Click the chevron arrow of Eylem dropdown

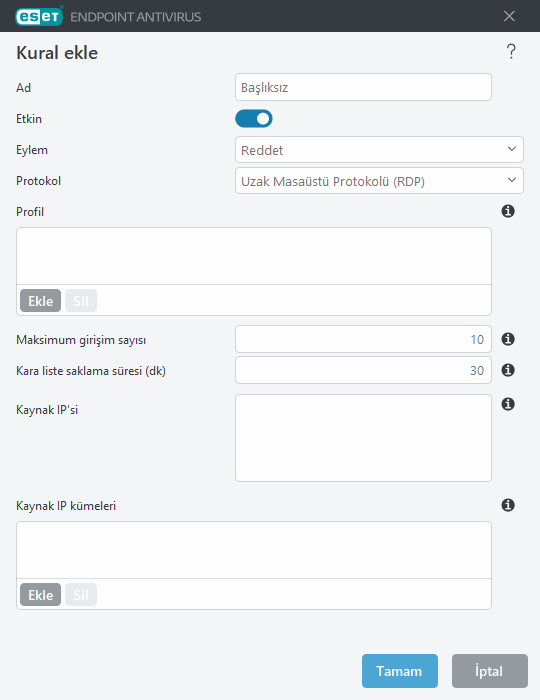[x=512, y=149]
